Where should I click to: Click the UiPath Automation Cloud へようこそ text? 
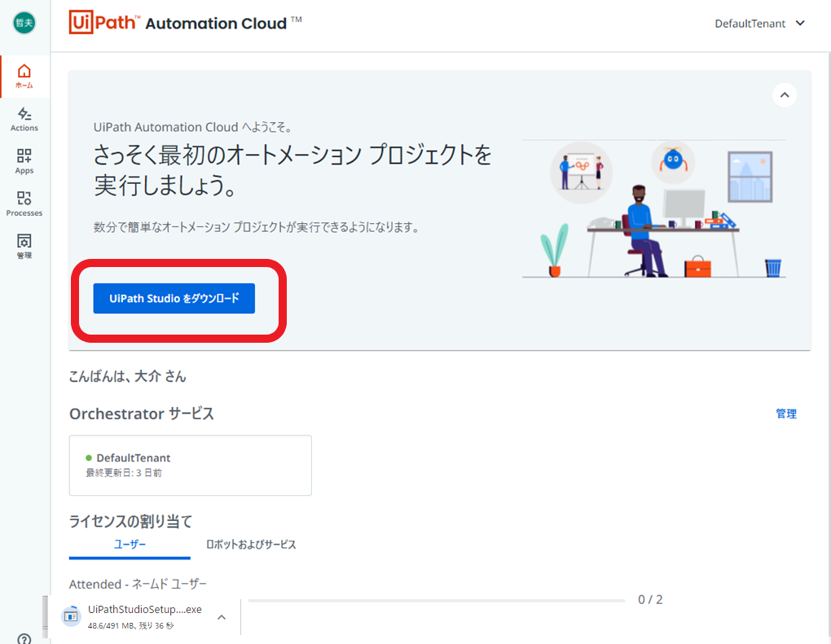pyautogui.click(x=193, y=127)
